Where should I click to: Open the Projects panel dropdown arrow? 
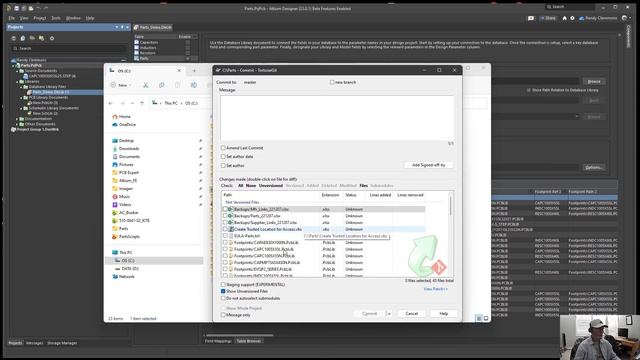117,27
